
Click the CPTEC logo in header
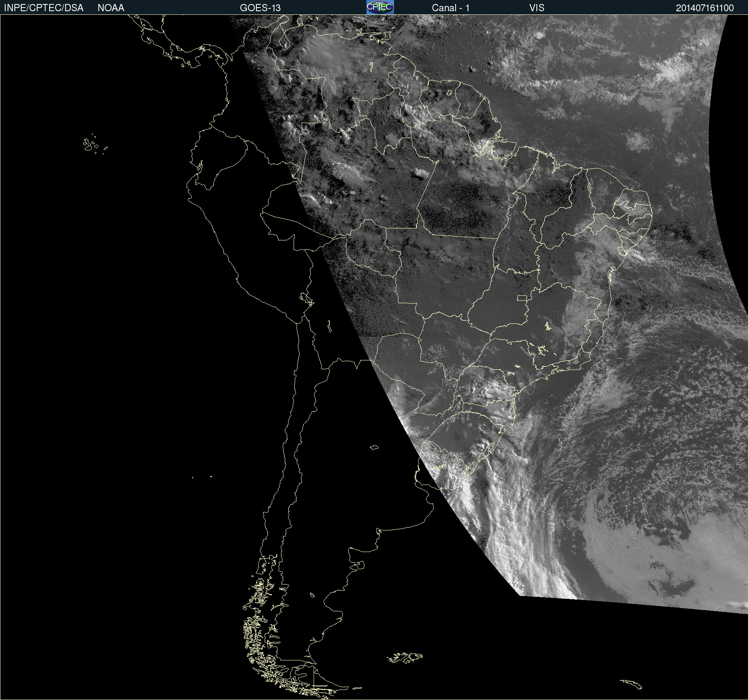point(380,7)
